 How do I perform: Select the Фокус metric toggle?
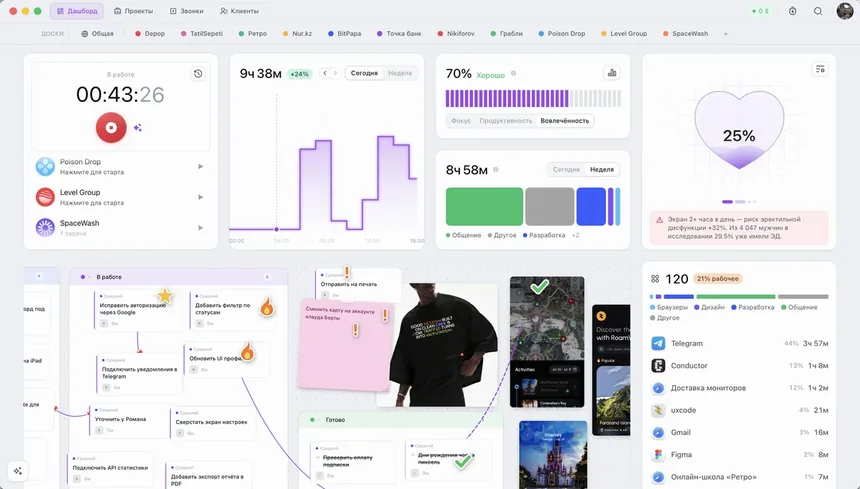pos(461,121)
